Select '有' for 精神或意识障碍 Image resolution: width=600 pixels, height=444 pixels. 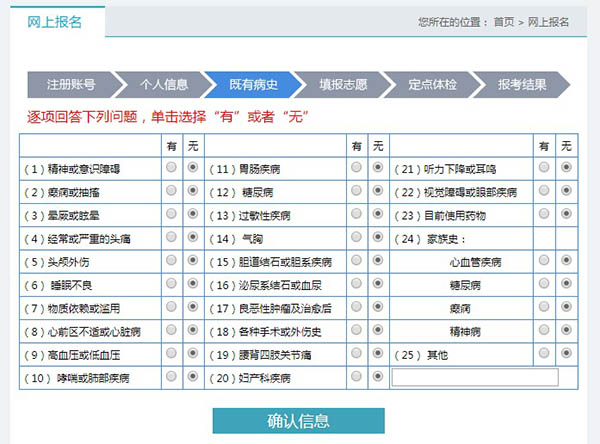[171, 167]
